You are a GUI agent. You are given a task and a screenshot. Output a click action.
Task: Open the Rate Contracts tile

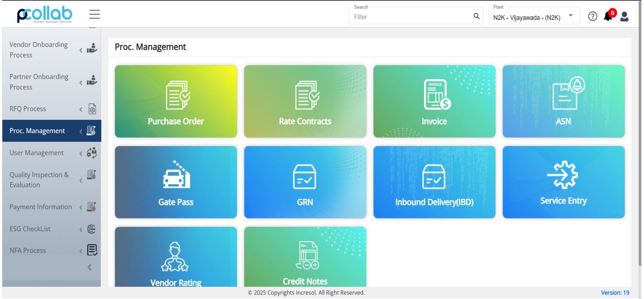click(x=306, y=102)
